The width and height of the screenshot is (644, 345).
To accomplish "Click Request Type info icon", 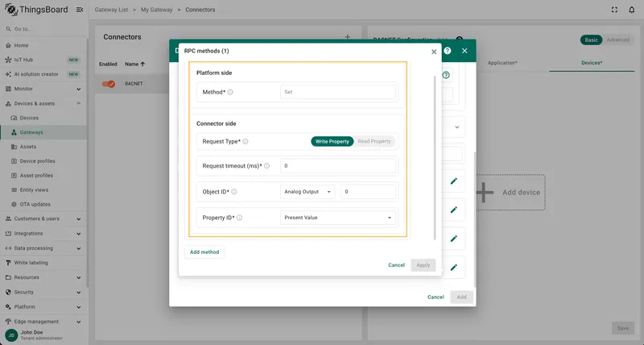I will [x=246, y=141].
